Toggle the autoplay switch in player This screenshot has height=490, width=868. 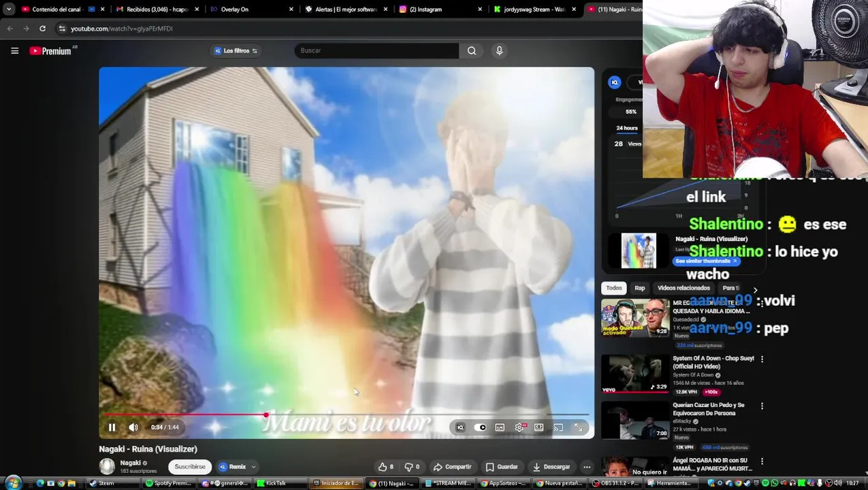click(x=481, y=427)
